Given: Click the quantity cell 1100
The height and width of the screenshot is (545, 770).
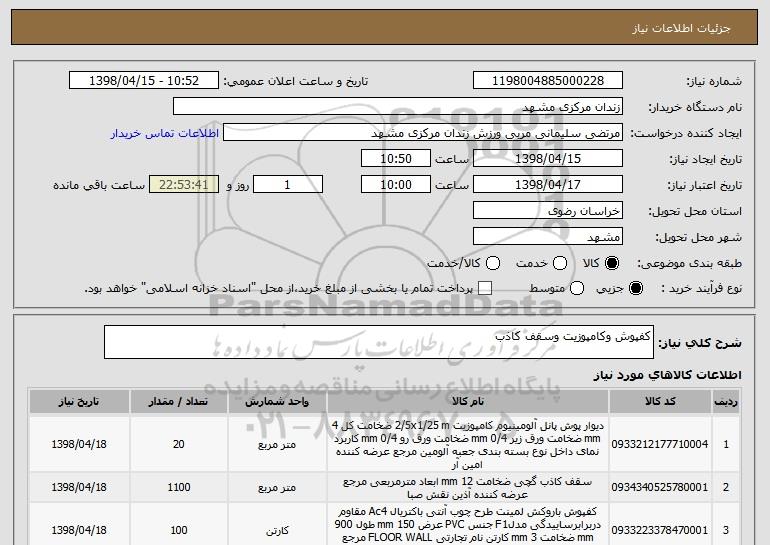Looking at the screenshot, I should click(x=179, y=487).
